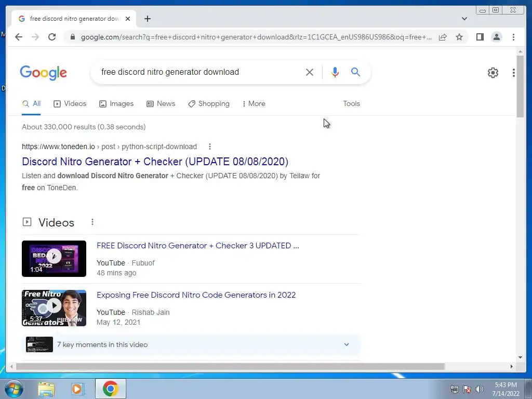The image size is (532, 399).
Task: Open Action Center flag in tray
Action: pos(467,389)
